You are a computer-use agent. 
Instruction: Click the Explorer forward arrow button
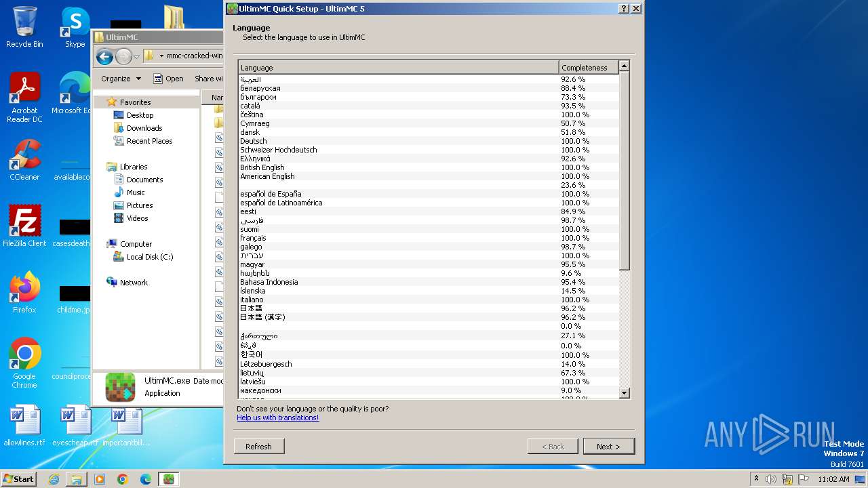tap(123, 56)
